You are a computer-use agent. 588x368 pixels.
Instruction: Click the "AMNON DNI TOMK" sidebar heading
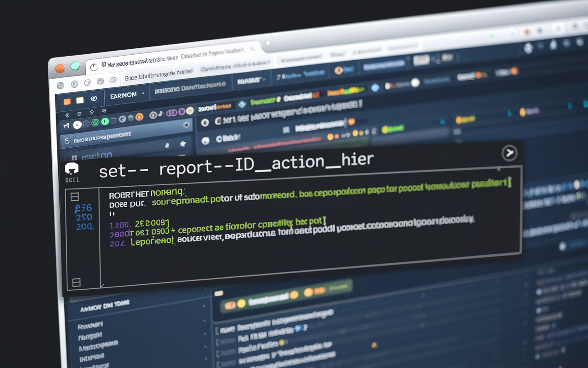pyautogui.click(x=105, y=306)
